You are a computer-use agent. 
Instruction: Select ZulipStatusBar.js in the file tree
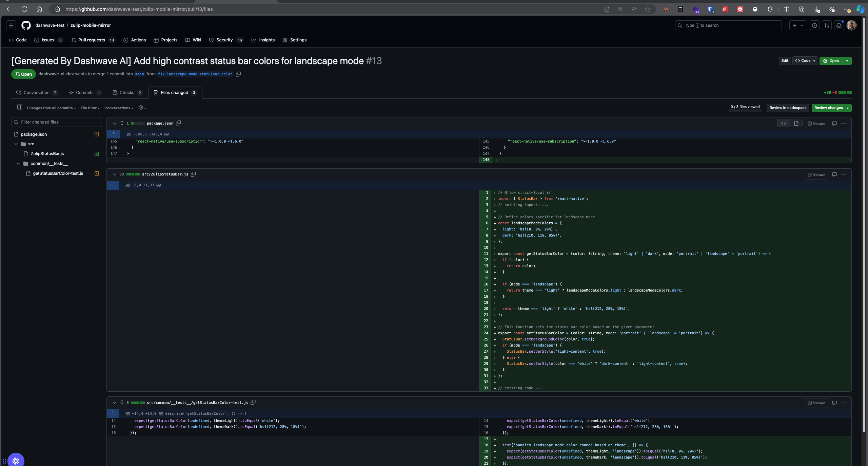click(47, 154)
